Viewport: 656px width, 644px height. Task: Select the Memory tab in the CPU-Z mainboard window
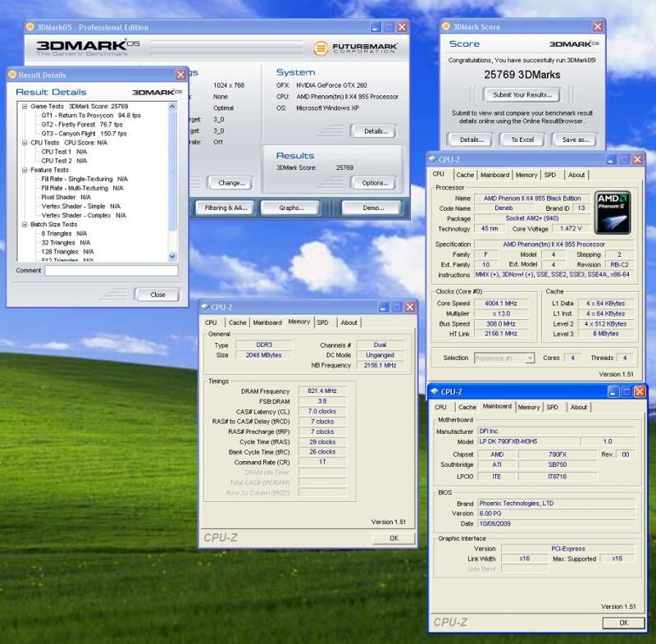point(528,407)
